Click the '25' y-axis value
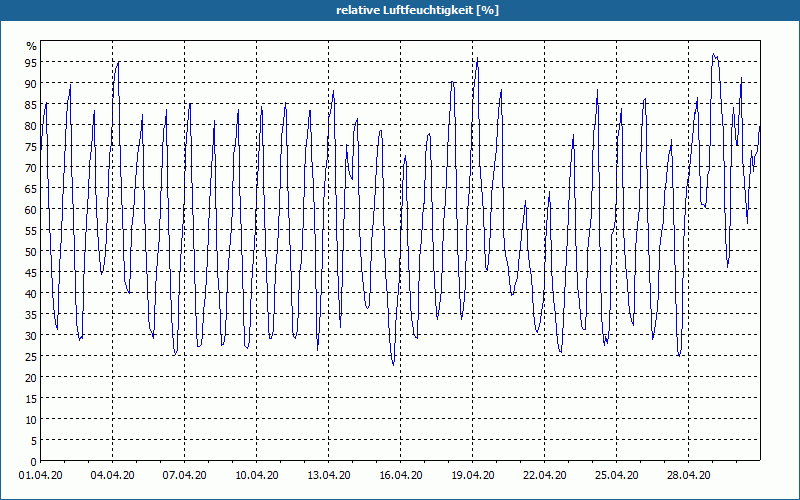 pyautogui.click(x=32, y=357)
